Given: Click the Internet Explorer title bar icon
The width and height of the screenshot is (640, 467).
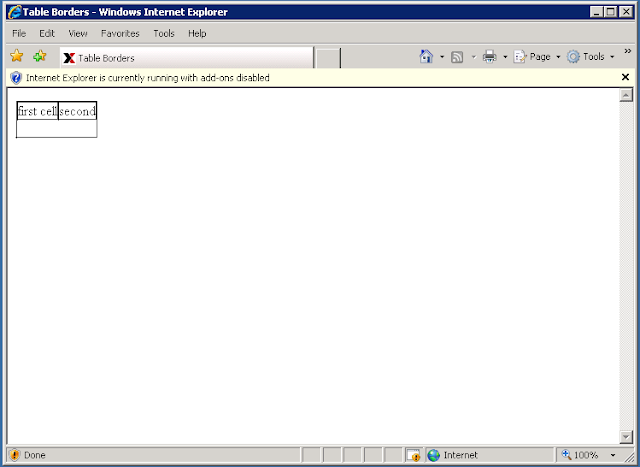Looking at the screenshot, I should [x=15, y=12].
